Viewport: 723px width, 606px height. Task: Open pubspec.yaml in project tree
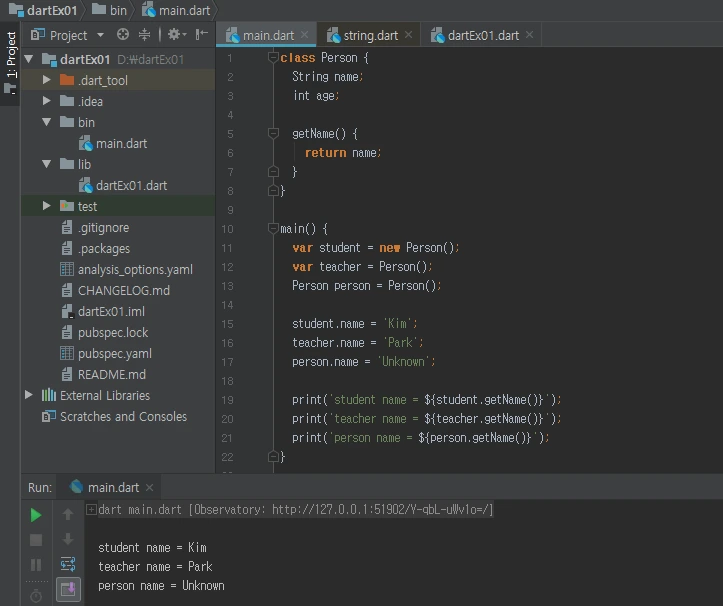tap(114, 353)
